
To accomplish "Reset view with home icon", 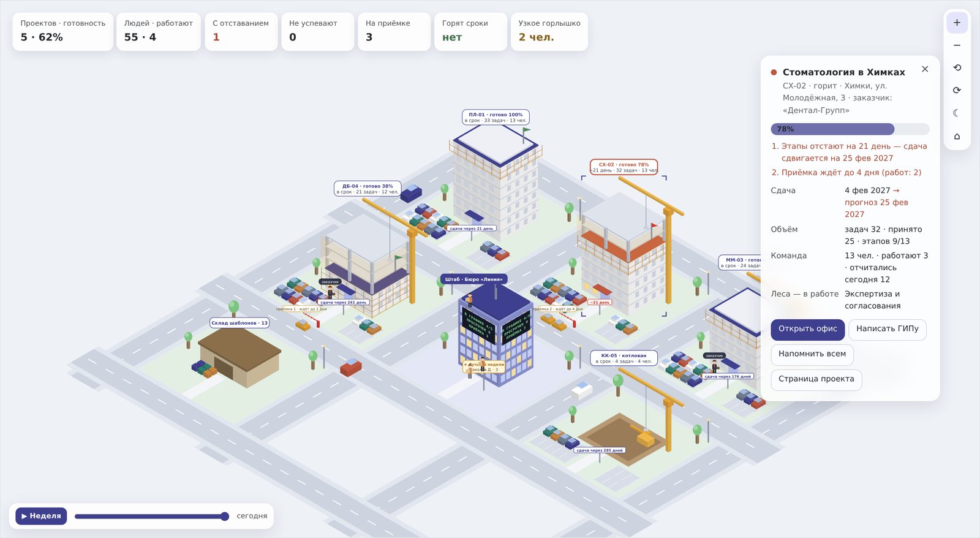I will click(957, 136).
